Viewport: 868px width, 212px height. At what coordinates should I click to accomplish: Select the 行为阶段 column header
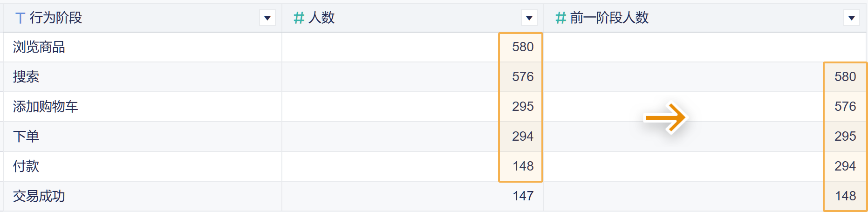pos(56,18)
